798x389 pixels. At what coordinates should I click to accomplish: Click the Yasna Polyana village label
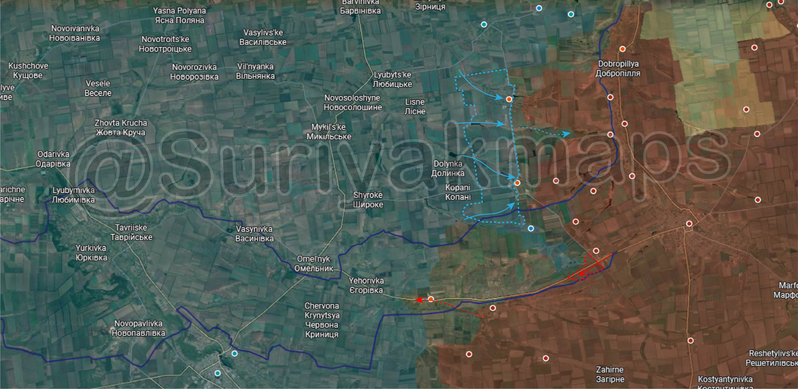tap(180, 15)
